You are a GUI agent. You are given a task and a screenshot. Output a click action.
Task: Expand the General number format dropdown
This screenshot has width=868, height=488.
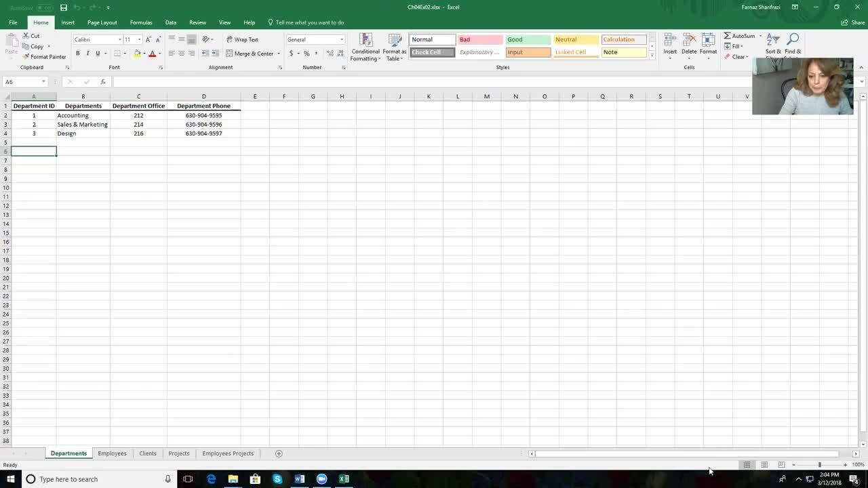[341, 39]
